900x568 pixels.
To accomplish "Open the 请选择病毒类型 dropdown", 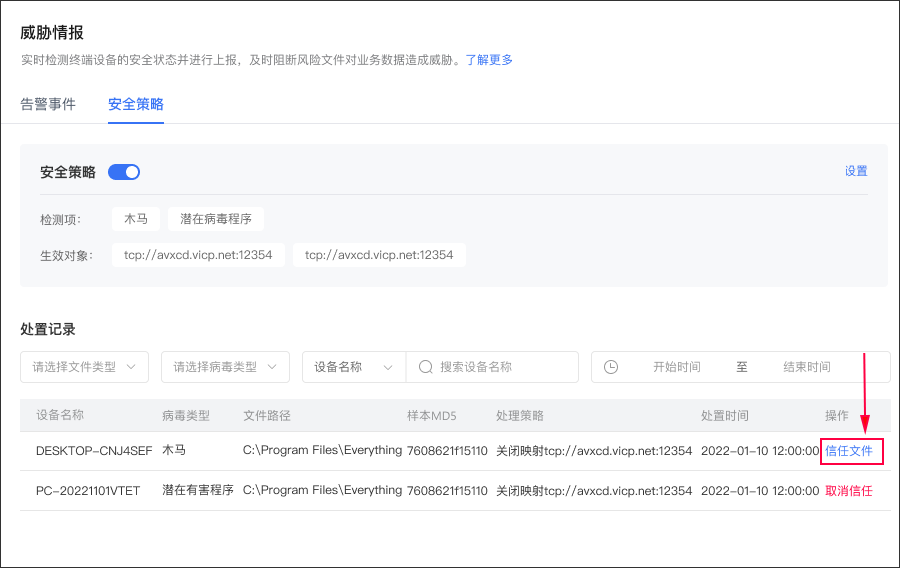I will coord(225,367).
